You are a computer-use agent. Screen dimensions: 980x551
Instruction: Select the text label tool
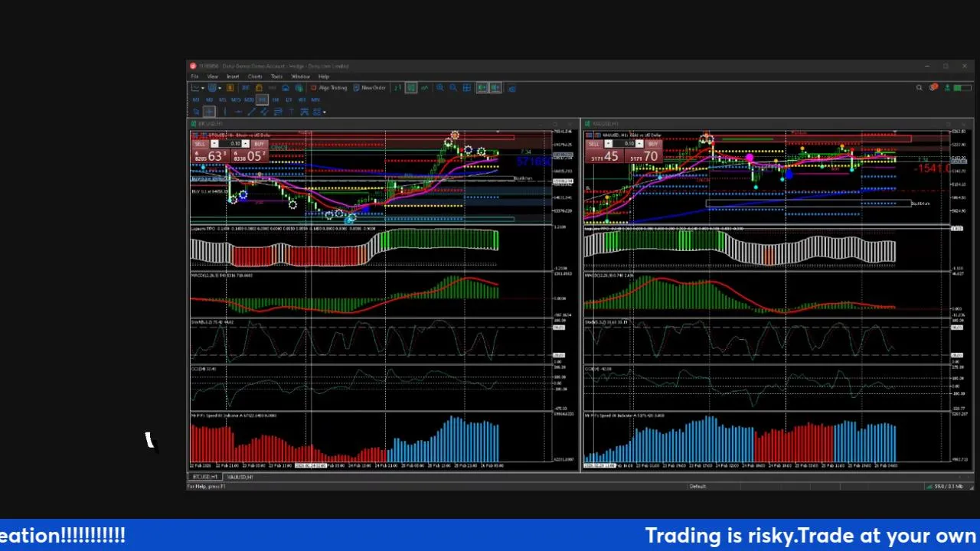(x=291, y=112)
